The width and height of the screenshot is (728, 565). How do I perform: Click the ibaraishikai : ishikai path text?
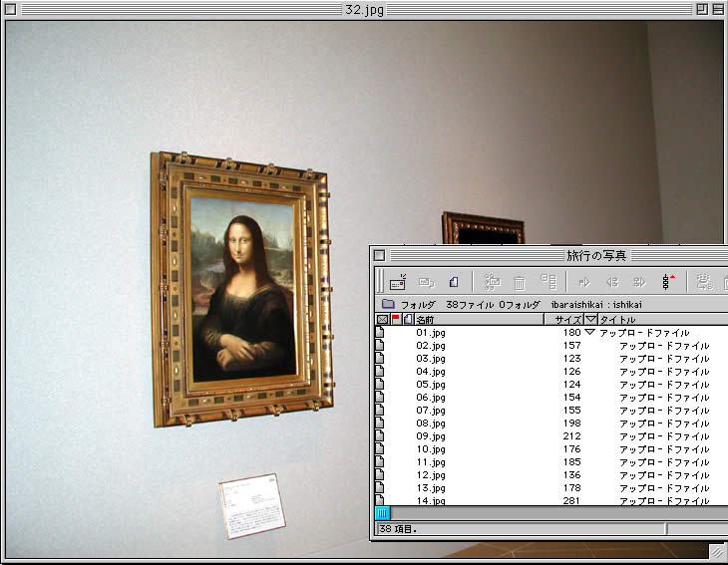[596, 304]
